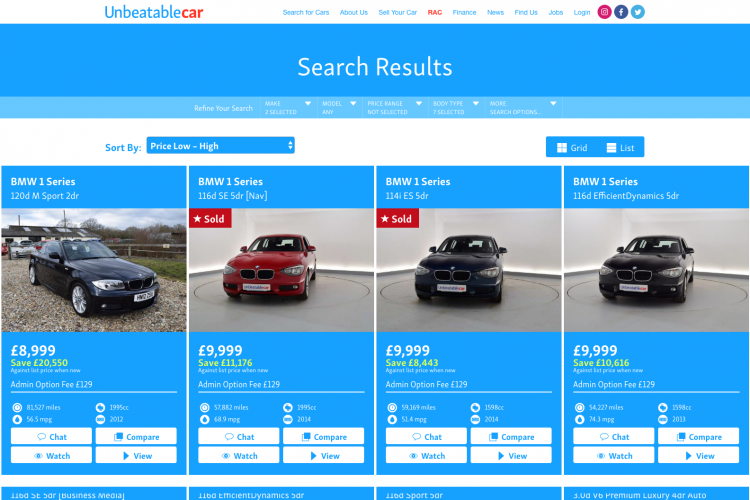This screenshot has height=500, width=750.
Task: Open the RAC menu link
Action: pos(435,12)
